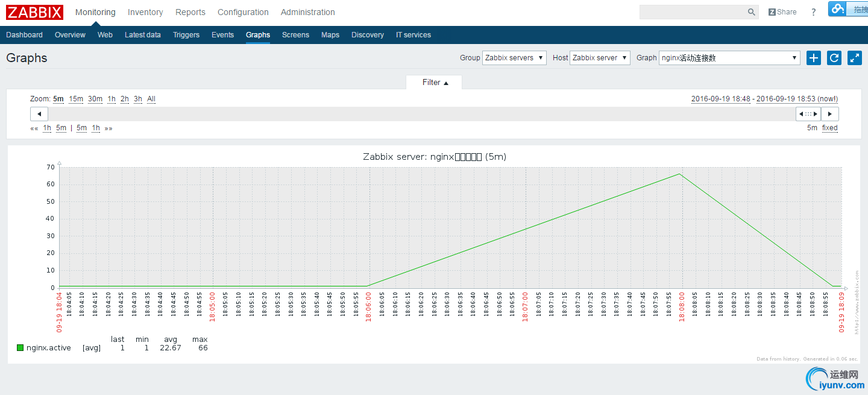This screenshot has height=395, width=868.
Task: Click the left arrow on time scrollbar
Action: click(39, 114)
